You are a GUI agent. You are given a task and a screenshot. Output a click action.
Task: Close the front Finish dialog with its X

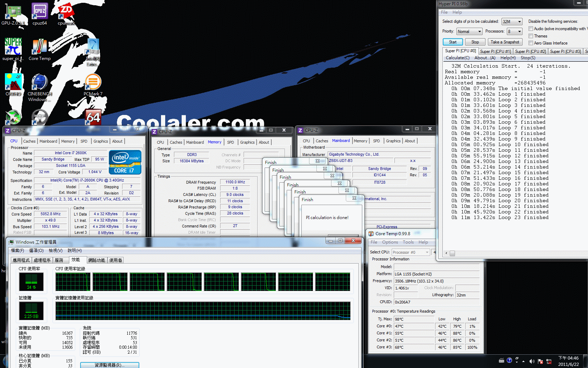click(354, 198)
